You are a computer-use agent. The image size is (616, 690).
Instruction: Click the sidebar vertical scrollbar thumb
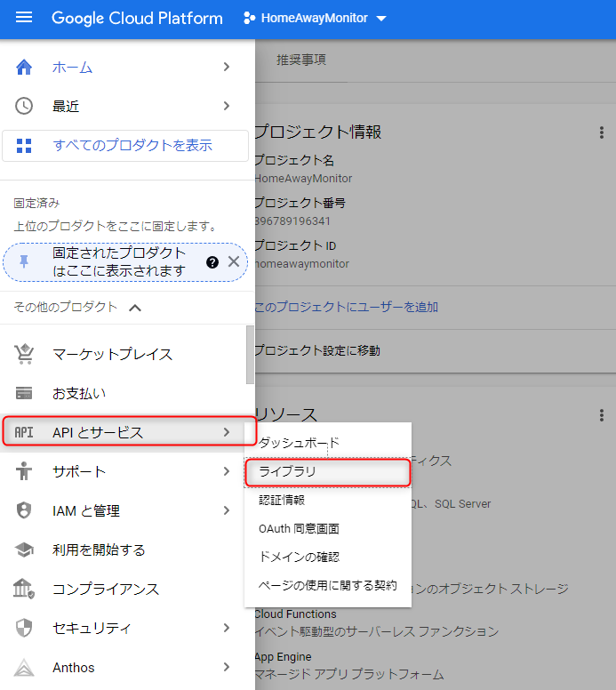pyautogui.click(x=250, y=355)
